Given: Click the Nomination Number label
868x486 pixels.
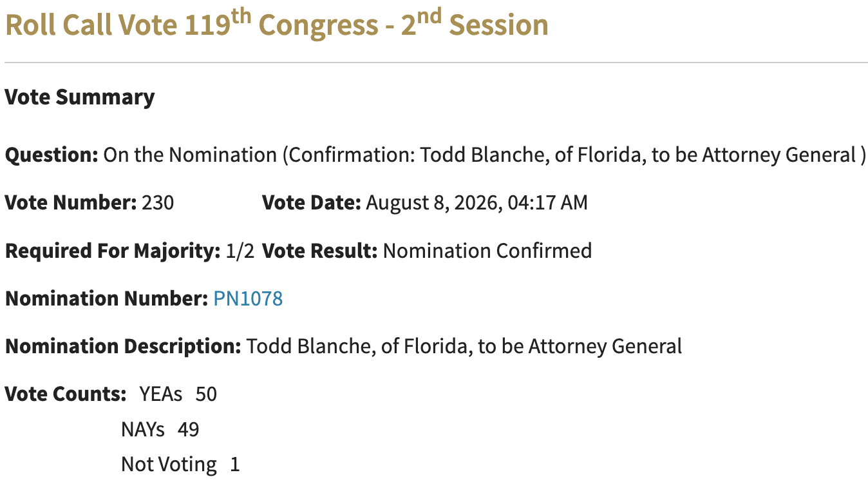Looking at the screenshot, I should 106,299.
